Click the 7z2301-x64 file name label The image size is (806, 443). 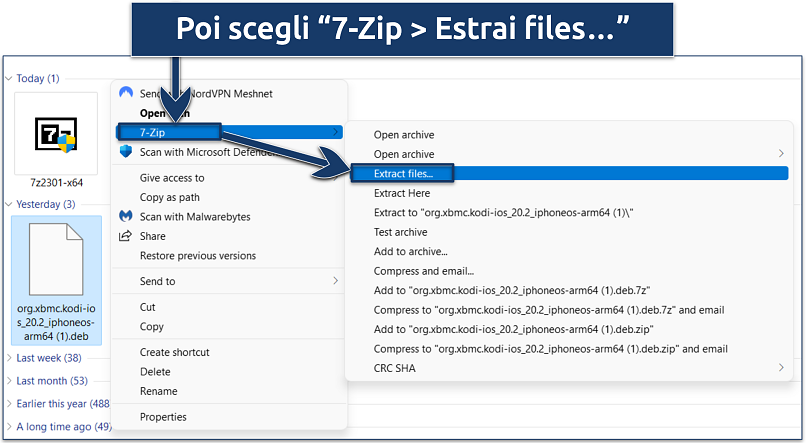pos(57,182)
